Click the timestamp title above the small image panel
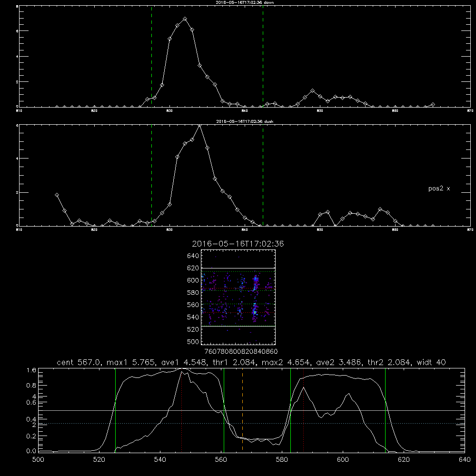The image size is (476, 476). 238,244
